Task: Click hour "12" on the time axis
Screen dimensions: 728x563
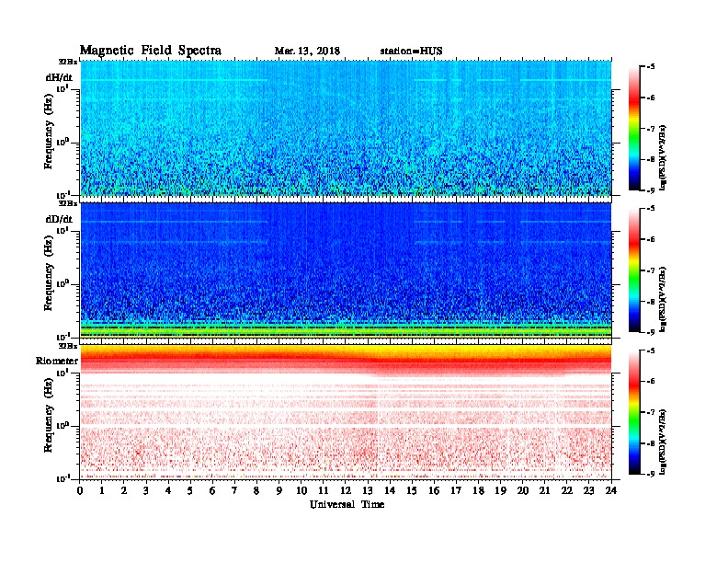Action: pos(346,490)
